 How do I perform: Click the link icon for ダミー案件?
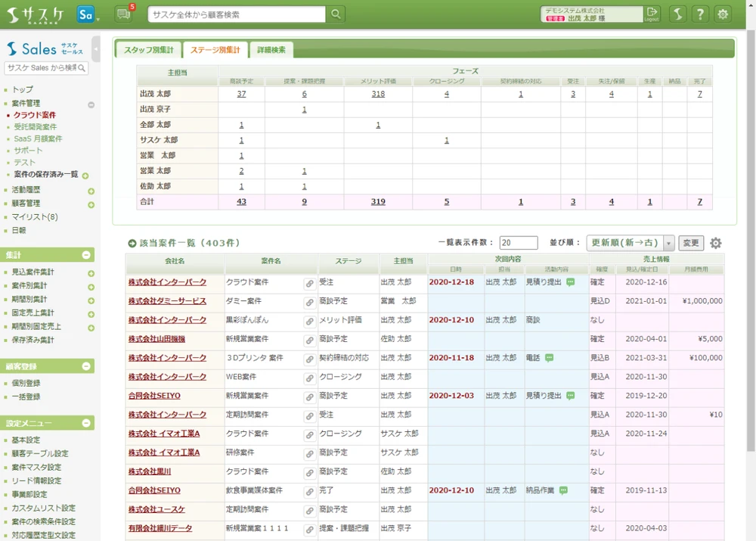(310, 302)
